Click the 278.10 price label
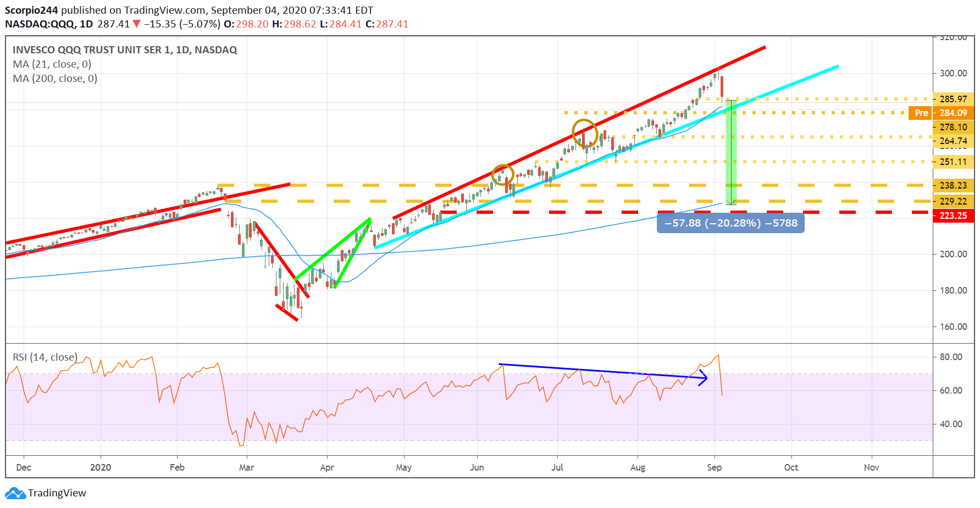Screen dimensions: 980x508 (953, 127)
